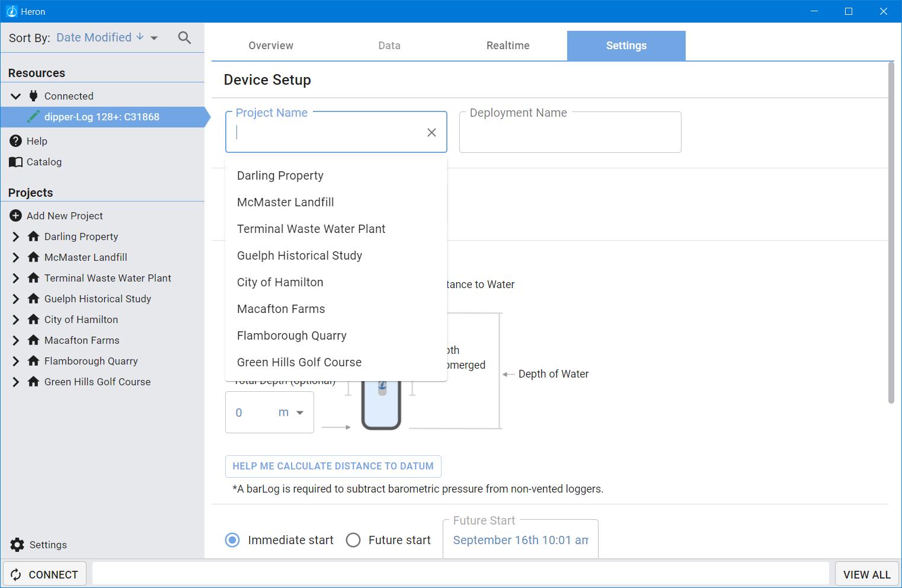Image resolution: width=902 pixels, height=588 pixels.
Task: Click house icon of Darling Property project
Action: coord(34,237)
